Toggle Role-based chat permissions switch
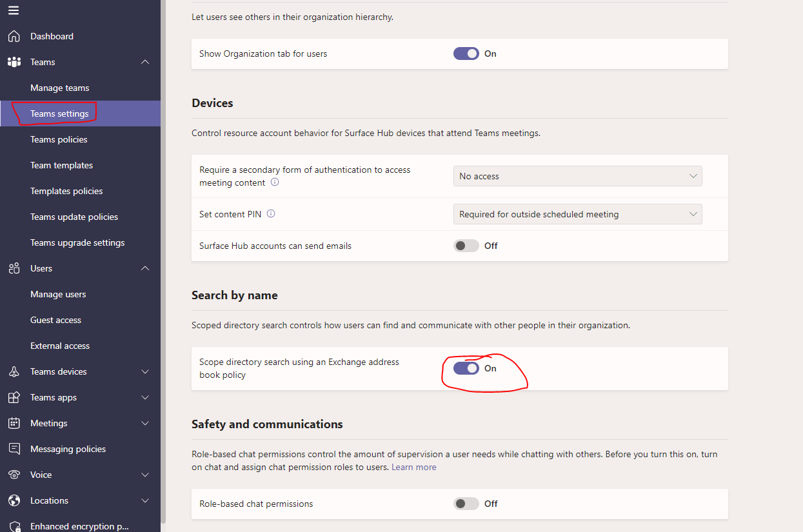This screenshot has height=532, width=803. pos(466,503)
